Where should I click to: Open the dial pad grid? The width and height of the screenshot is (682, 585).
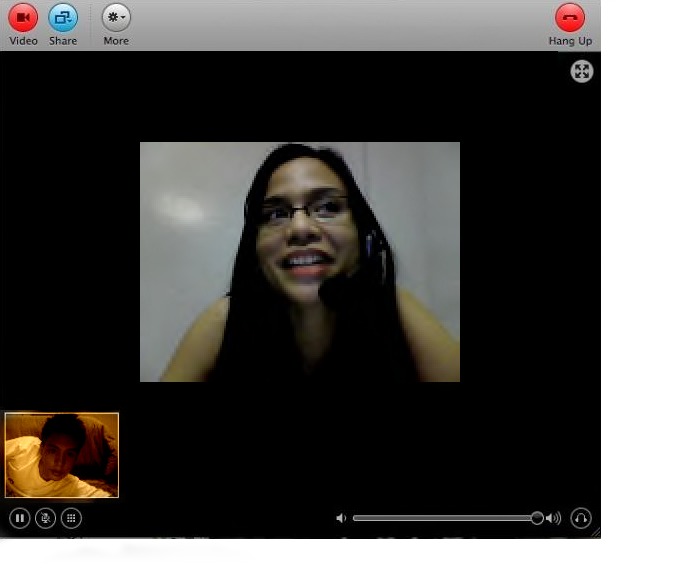pyautogui.click(x=71, y=518)
